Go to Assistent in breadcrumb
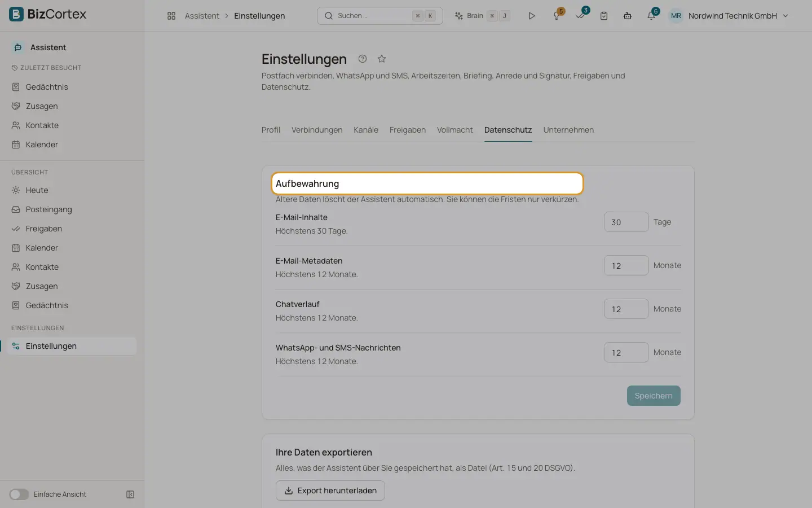812x508 pixels. (x=202, y=16)
